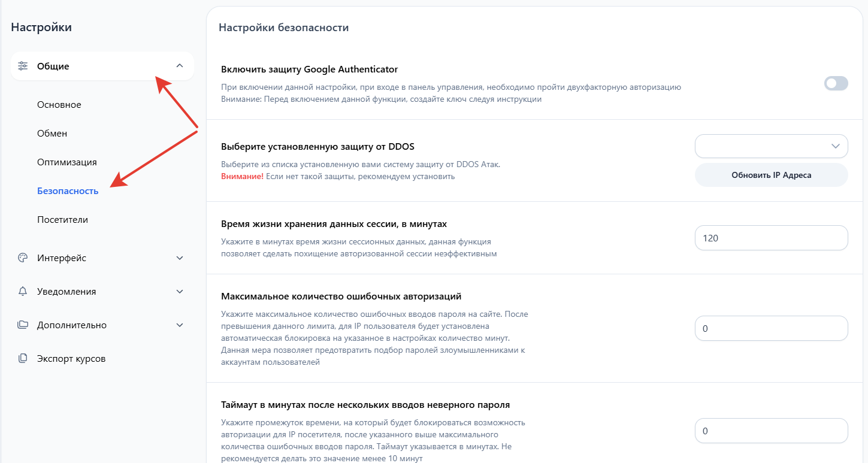Focus the maximum failed authorizations field
The height and width of the screenshot is (463, 868).
771,329
